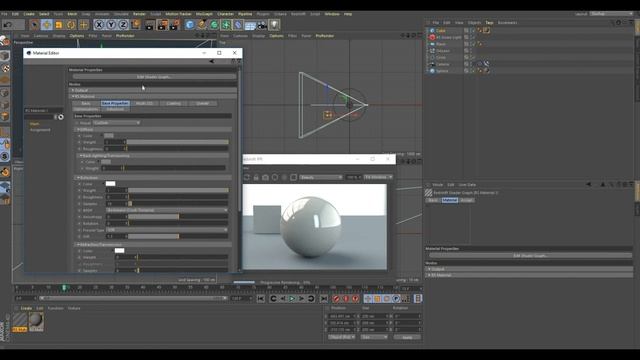Select Assignment in Material Editor list
Screen dimensions: 640x360
coord(40,130)
